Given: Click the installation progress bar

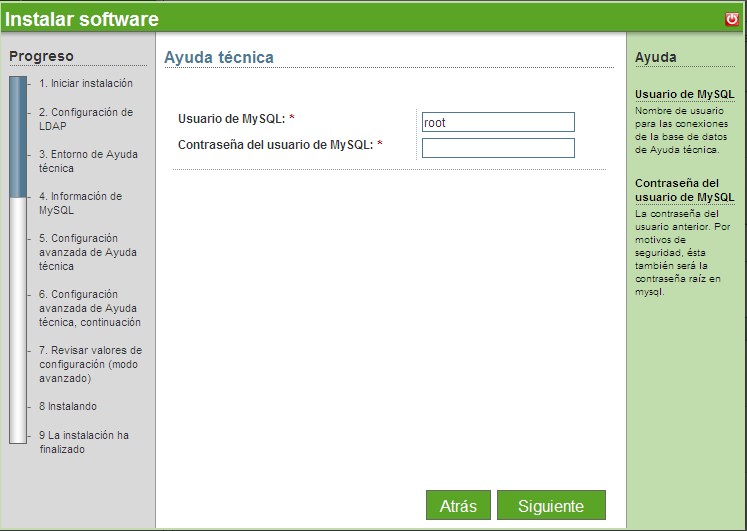Looking at the screenshot, I should pos(18,260).
